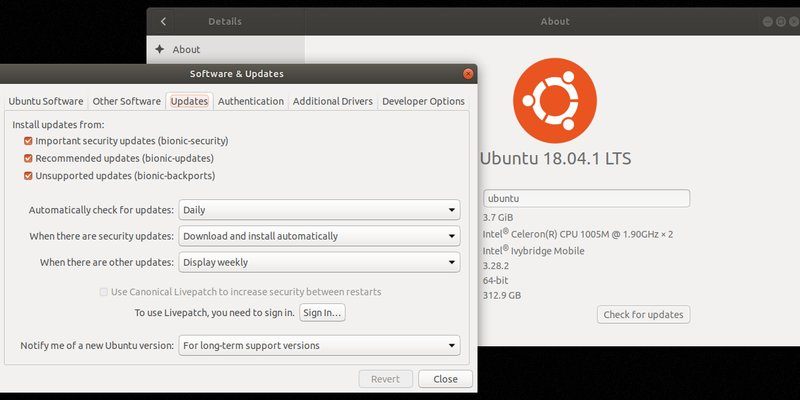Switch to the Other Software tab
The height and width of the screenshot is (400, 800).
point(127,101)
